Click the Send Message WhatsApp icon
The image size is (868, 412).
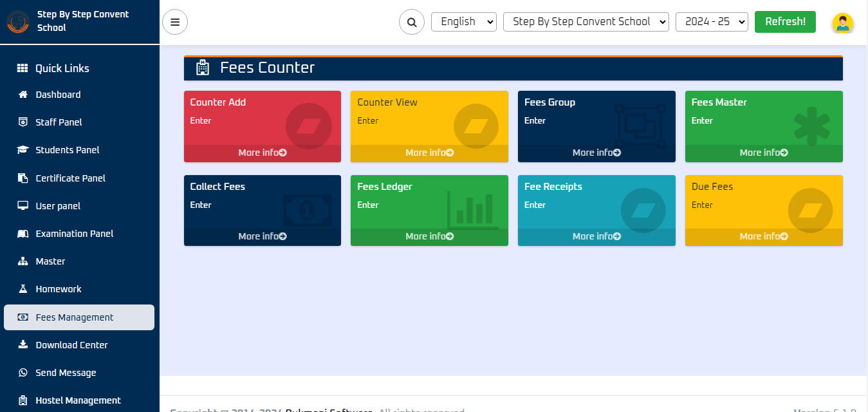23,373
